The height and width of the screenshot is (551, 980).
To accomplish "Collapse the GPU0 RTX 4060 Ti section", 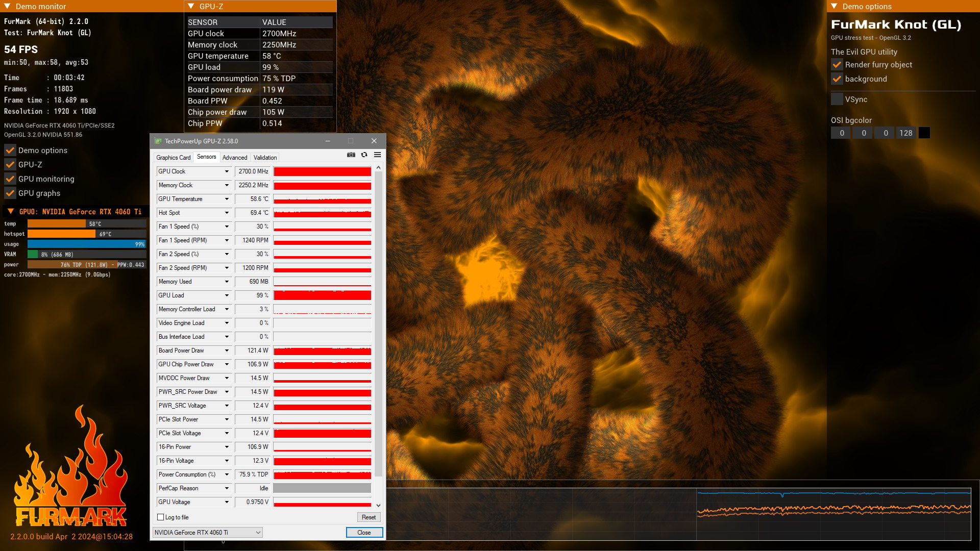I will 11,211.
